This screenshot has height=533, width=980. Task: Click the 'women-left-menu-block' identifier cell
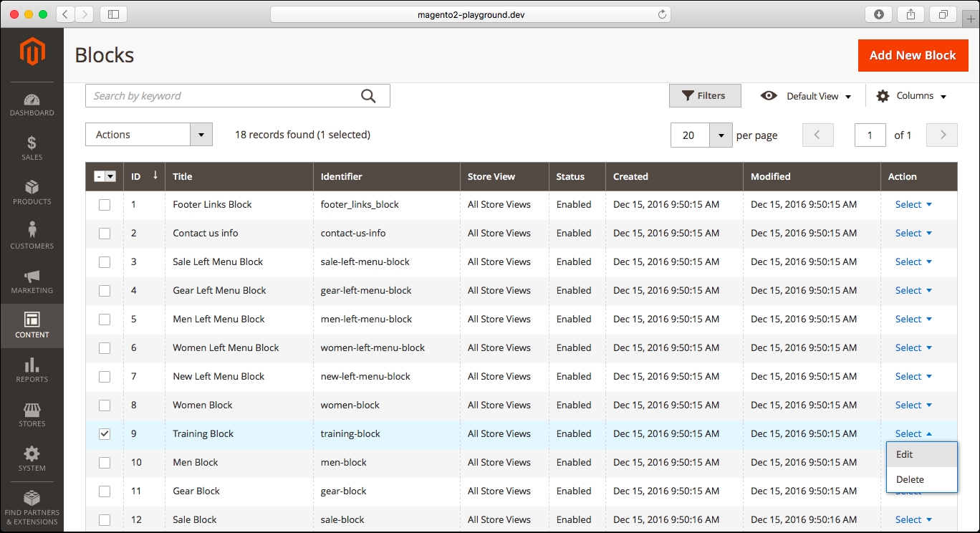373,348
